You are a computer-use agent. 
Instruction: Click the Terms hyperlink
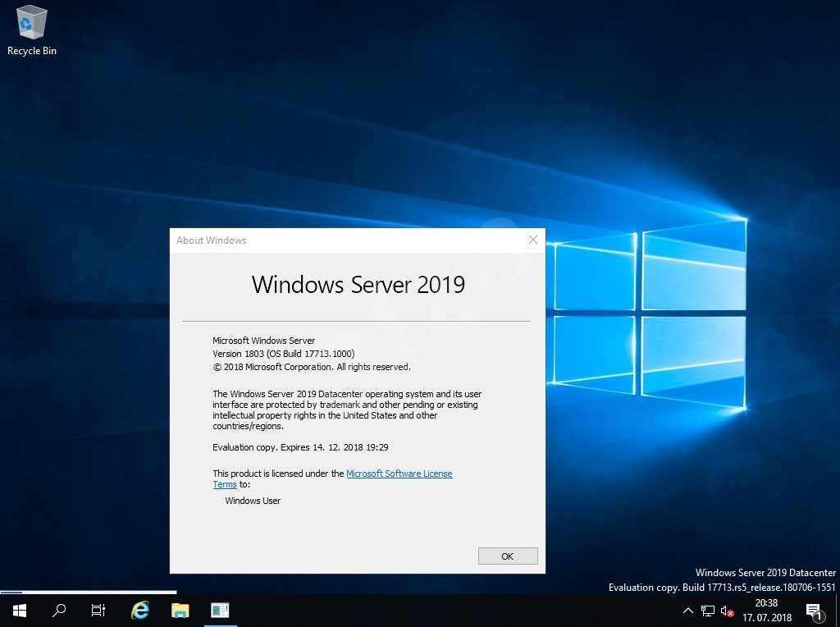[x=224, y=484]
